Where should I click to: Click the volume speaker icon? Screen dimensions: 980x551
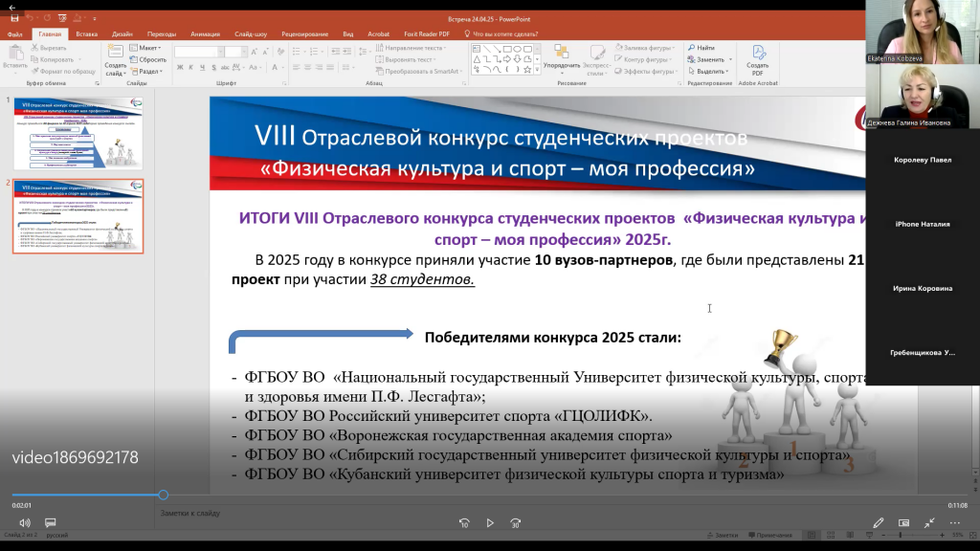pyautogui.click(x=24, y=523)
